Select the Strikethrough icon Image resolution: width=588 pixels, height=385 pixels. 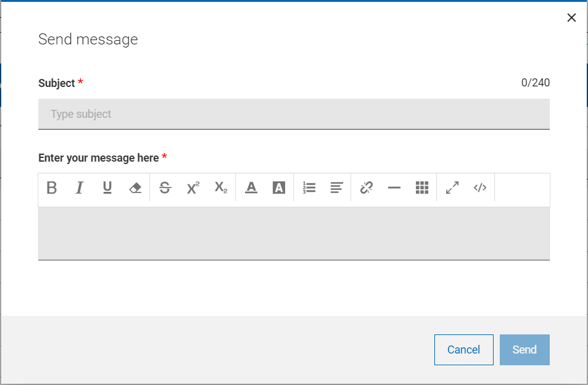165,188
